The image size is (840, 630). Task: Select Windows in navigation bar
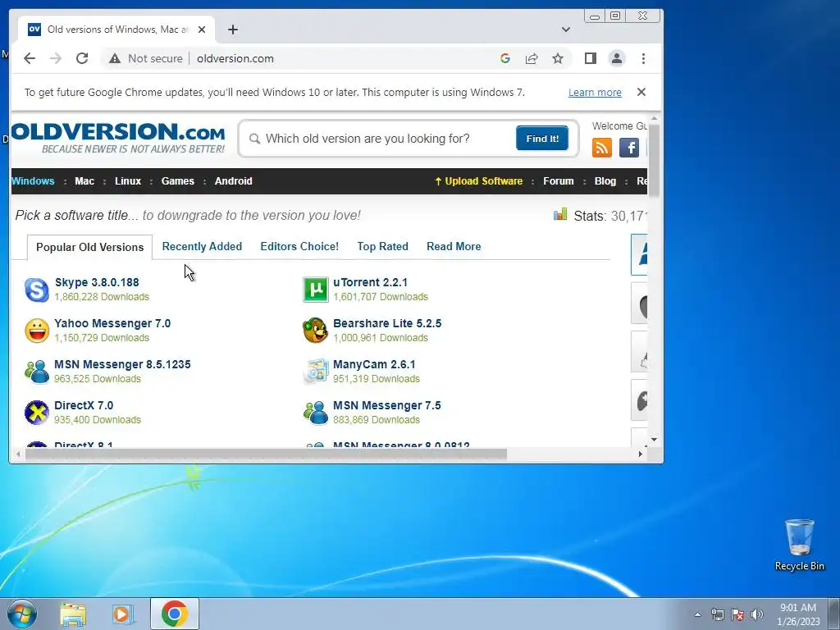point(33,181)
